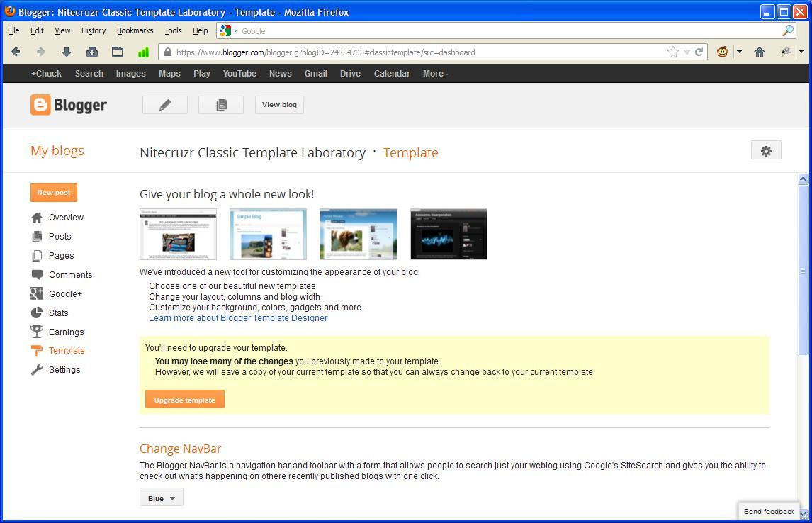Open the gear settings menu button
This screenshot has width=812, height=523.
[766, 151]
